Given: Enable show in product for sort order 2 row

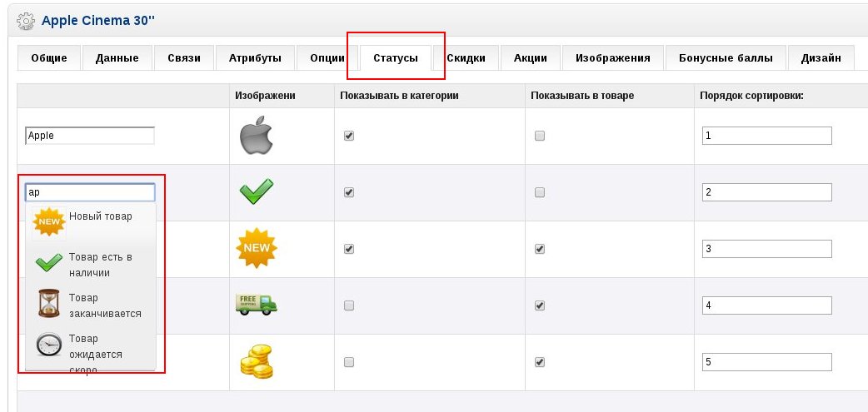Looking at the screenshot, I should [540, 192].
